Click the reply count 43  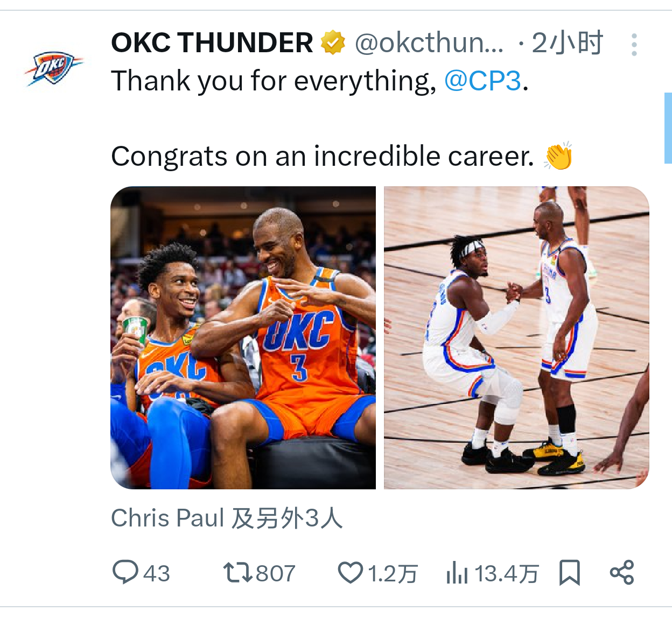(157, 573)
